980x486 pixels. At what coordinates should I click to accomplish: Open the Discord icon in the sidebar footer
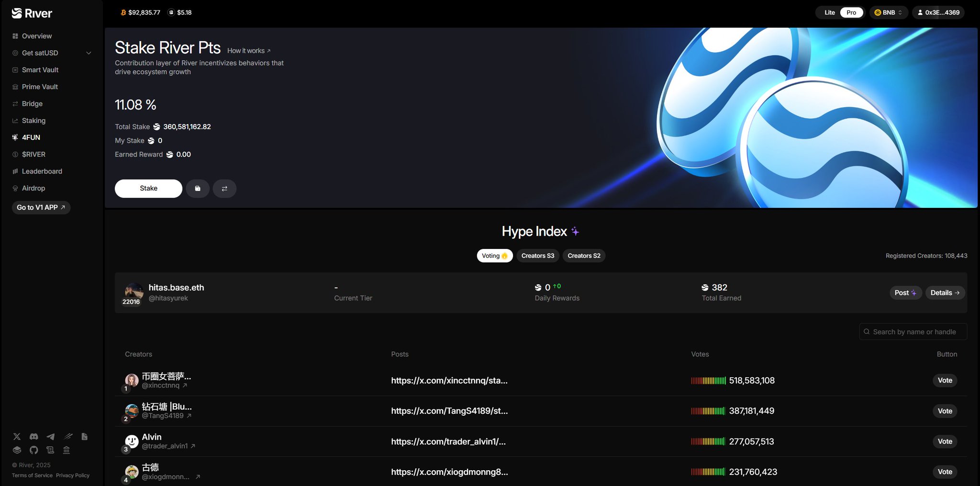34,437
